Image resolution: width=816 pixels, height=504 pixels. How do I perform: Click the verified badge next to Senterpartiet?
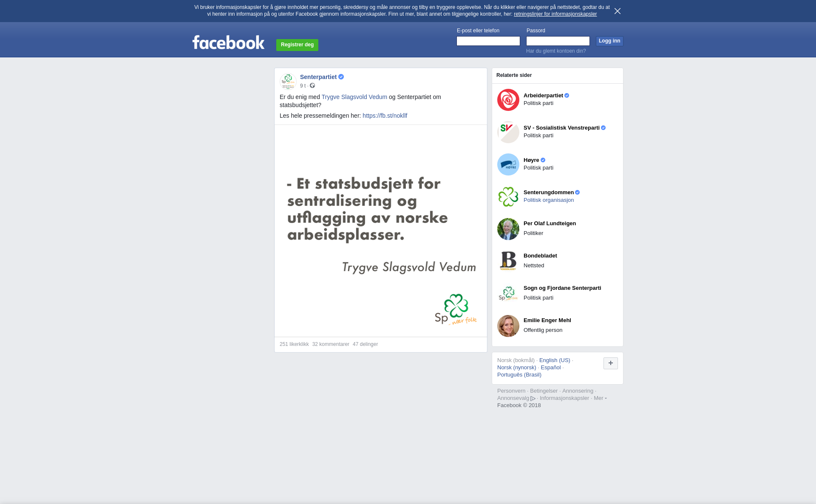tap(341, 77)
